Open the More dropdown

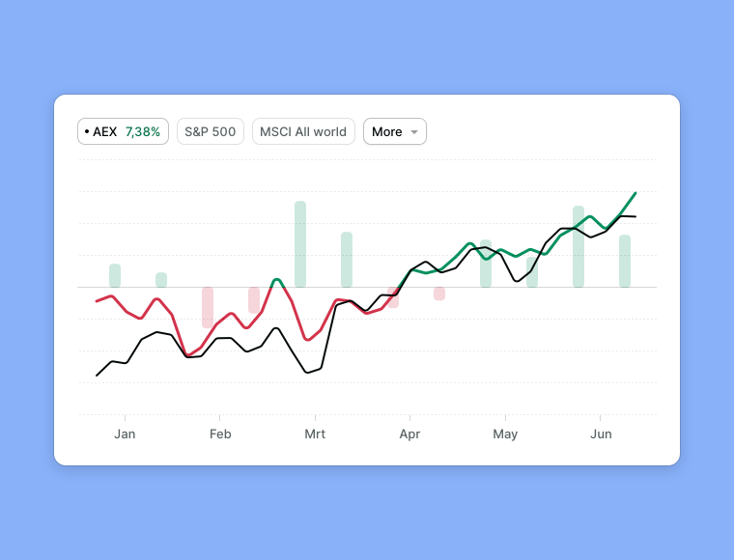click(394, 131)
